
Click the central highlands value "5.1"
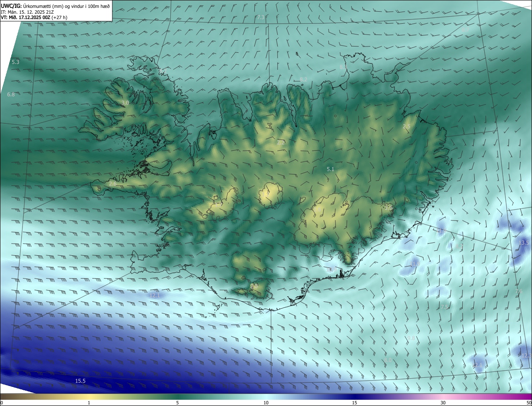[x=330, y=169]
